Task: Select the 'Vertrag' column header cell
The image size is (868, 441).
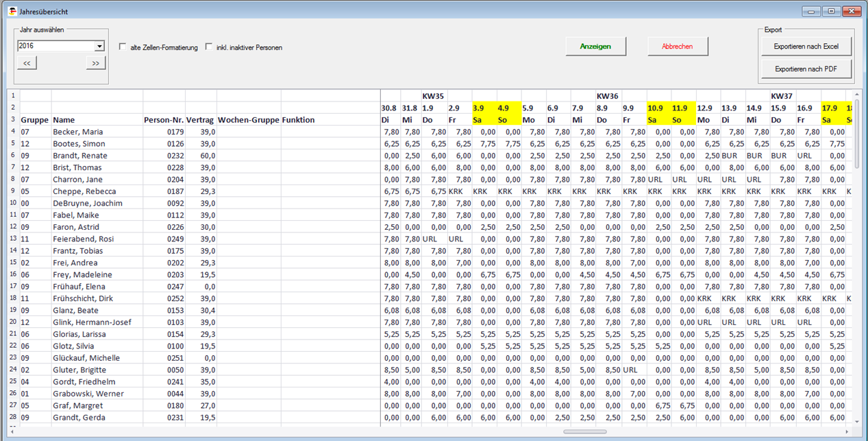Action: pyautogui.click(x=201, y=120)
